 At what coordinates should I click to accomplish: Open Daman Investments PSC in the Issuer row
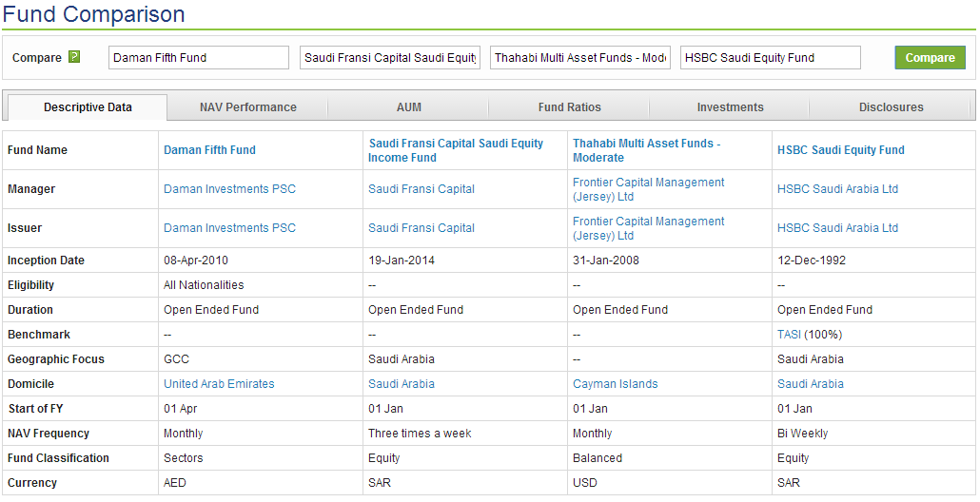pos(229,228)
